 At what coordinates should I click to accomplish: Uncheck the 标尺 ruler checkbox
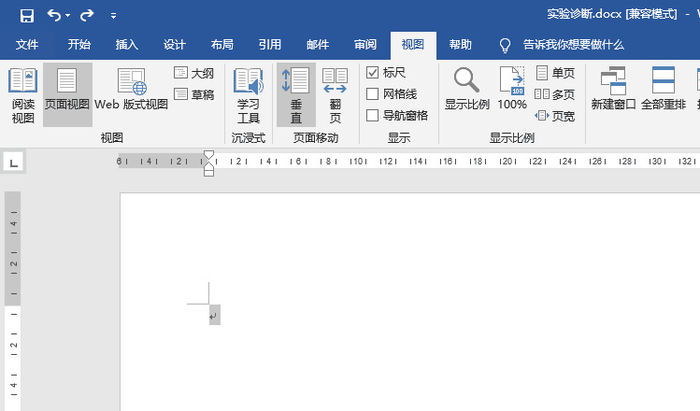coord(372,72)
